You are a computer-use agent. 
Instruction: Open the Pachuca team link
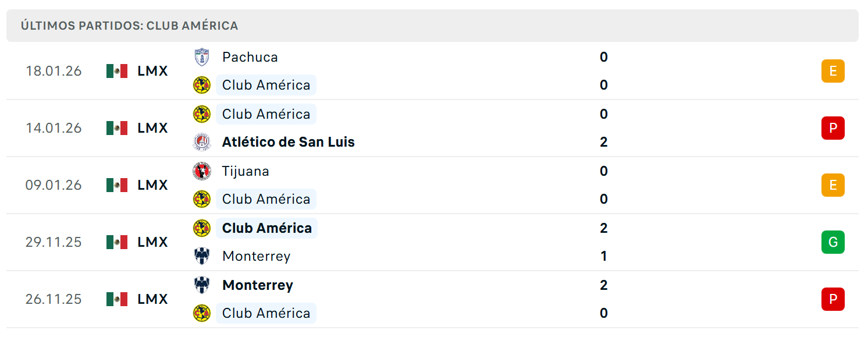[250, 57]
